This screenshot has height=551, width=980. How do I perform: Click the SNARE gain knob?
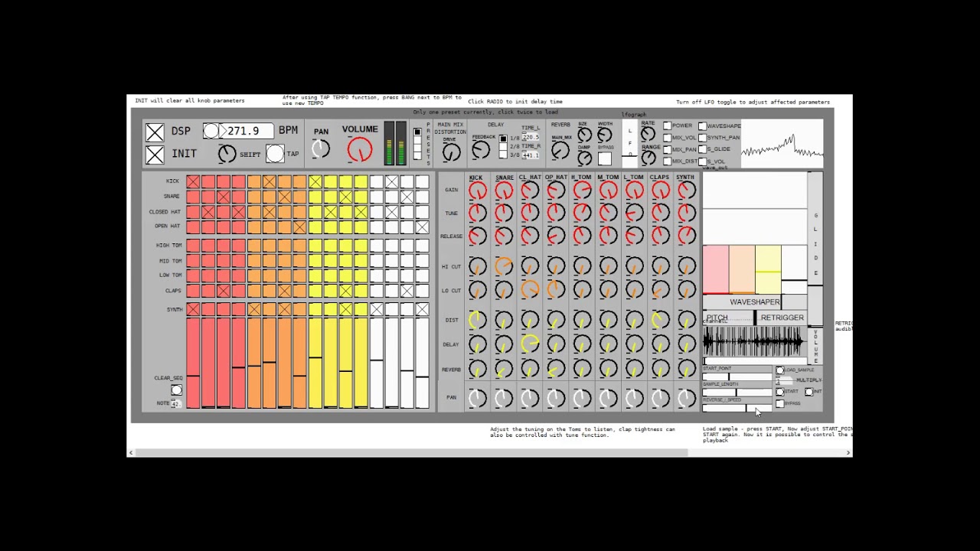[x=504, y=191]
